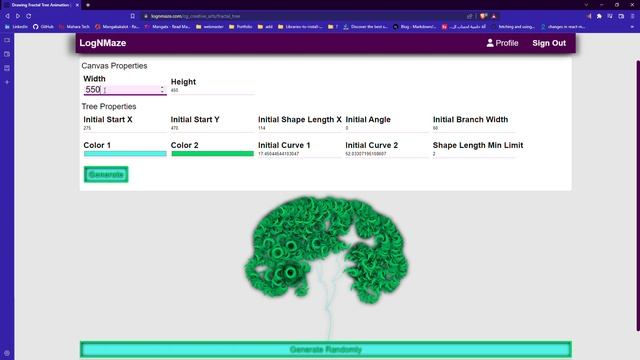The height and width of the screenshot is (360, 640).
Task: Click the page vertical scrollbar
Action: click(x=638, y=196)
